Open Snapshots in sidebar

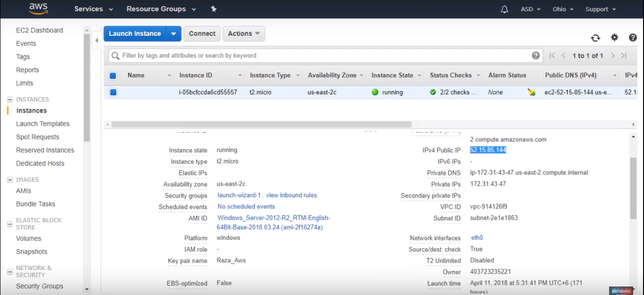(32, 252)
